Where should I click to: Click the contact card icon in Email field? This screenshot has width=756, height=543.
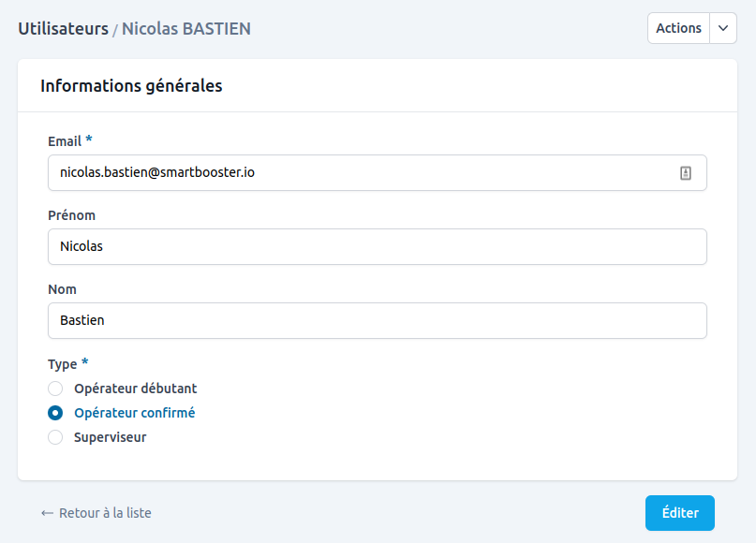point(686,173)
